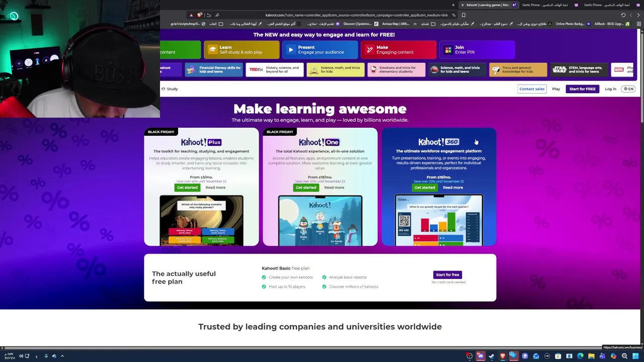This screenshot has width=644, height=362.
Task: Open Brave browser from taskbar
Action: point(503,356)
